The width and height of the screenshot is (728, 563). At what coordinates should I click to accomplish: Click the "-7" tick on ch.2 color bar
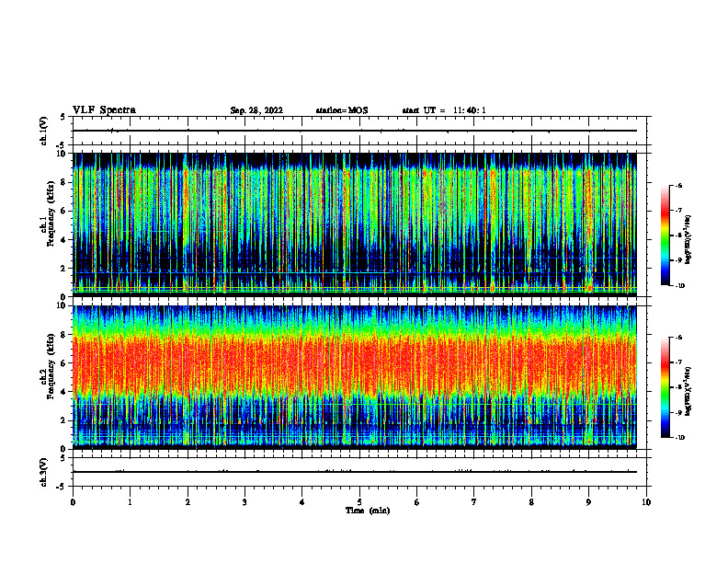tap(678, 362)
